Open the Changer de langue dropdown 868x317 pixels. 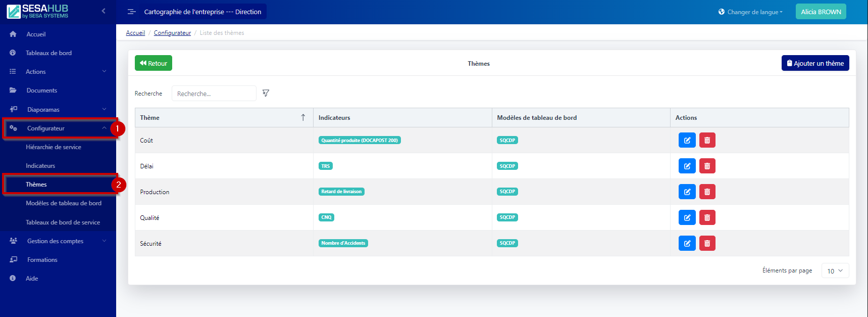click(750, 12)
